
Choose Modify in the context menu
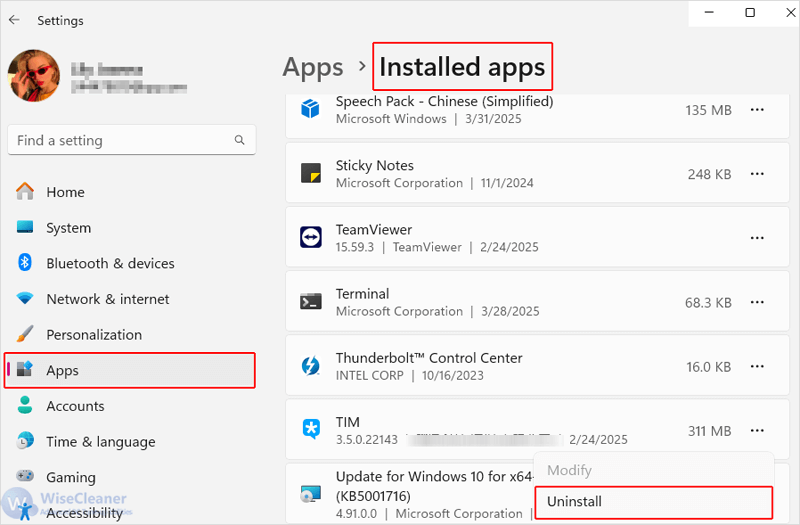pos(654,470)
